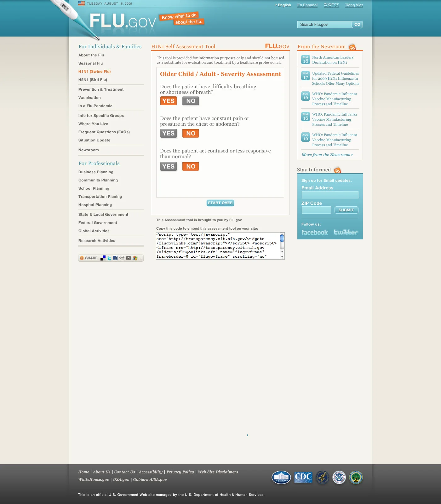This screenshot has width=441, height=504.
Task: Click the FLU.GOV header logo
Action: tap(123, 21)
